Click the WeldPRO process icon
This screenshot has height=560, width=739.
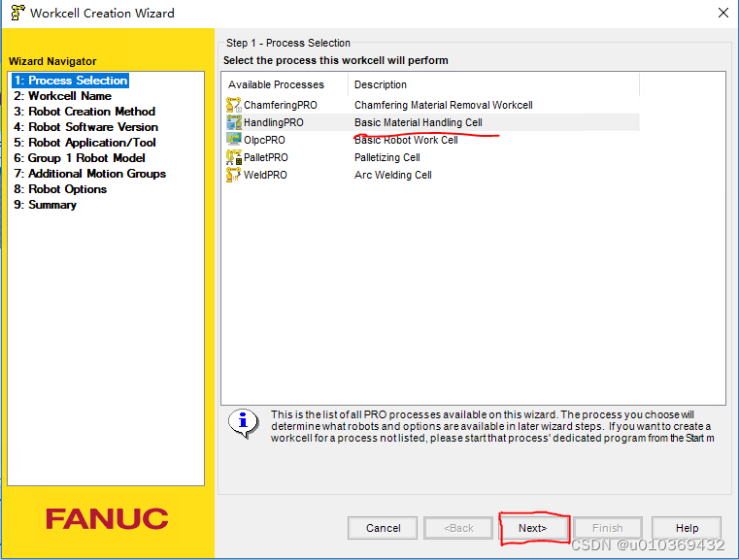[233, 175]
